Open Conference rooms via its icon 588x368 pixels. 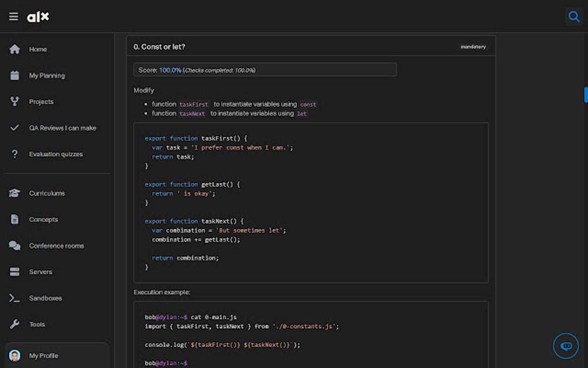pos(14,245)
